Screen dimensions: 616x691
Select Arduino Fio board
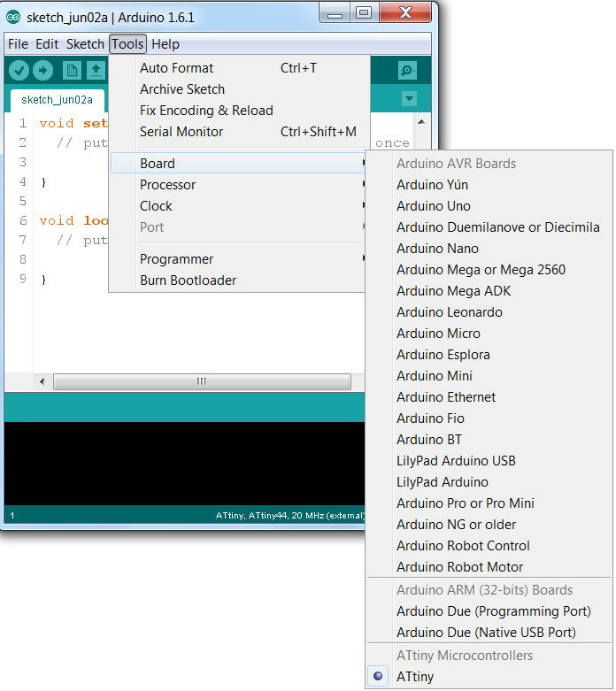489,418
